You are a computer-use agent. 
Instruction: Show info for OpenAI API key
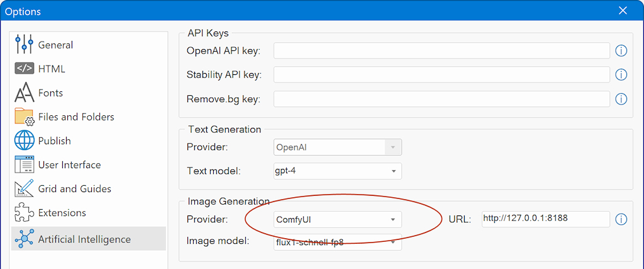point(621,51)
